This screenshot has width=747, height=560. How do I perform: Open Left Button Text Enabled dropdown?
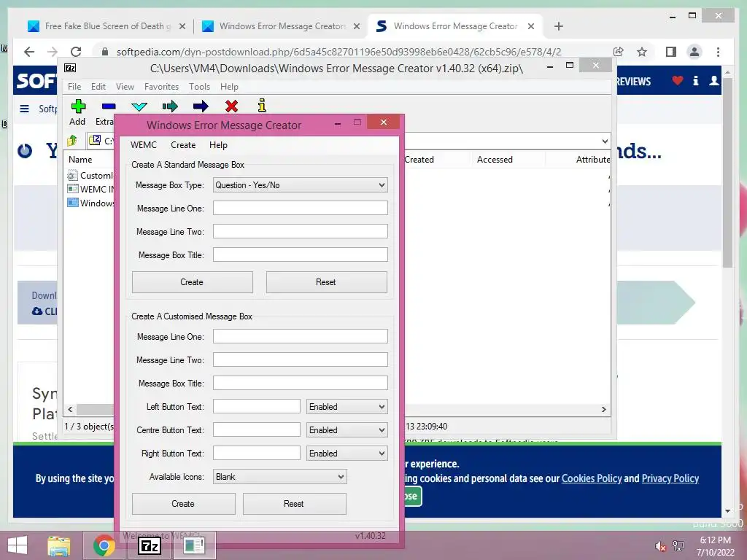pos(347,406)
